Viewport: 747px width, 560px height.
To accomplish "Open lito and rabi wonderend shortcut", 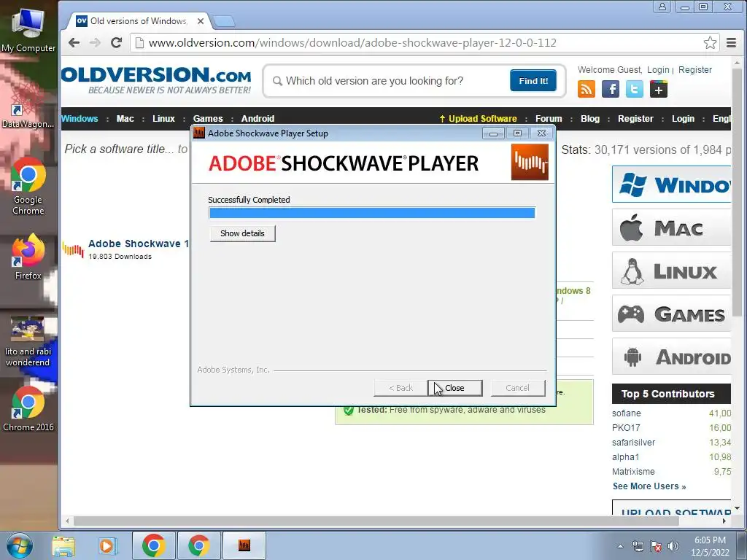I will pyautogui.click(x=28, y=341).
